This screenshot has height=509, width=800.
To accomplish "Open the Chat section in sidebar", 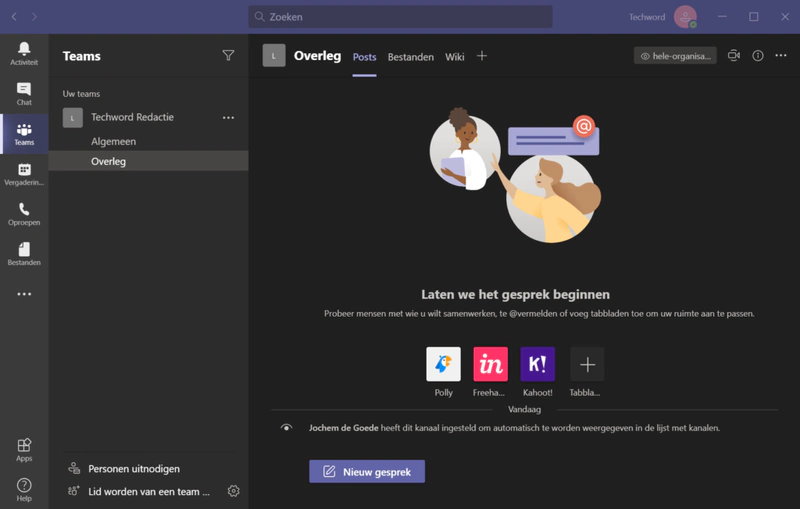I will pyautogui.click(x=24, y=94).
